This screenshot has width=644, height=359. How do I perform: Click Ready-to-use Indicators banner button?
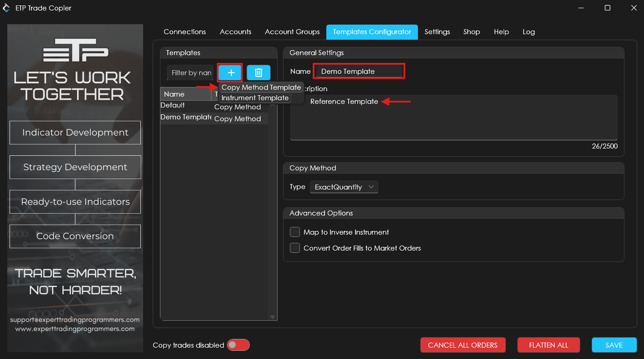(x=75, y=202)
